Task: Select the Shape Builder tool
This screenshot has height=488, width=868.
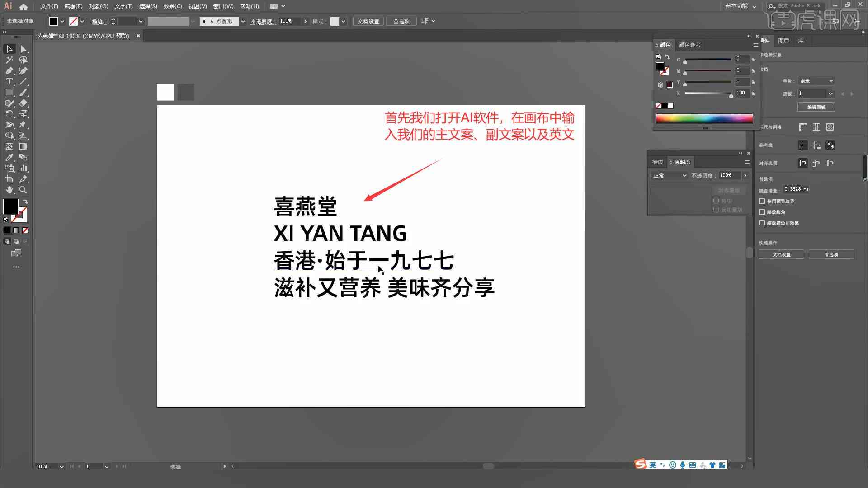Action: [9, 135]
